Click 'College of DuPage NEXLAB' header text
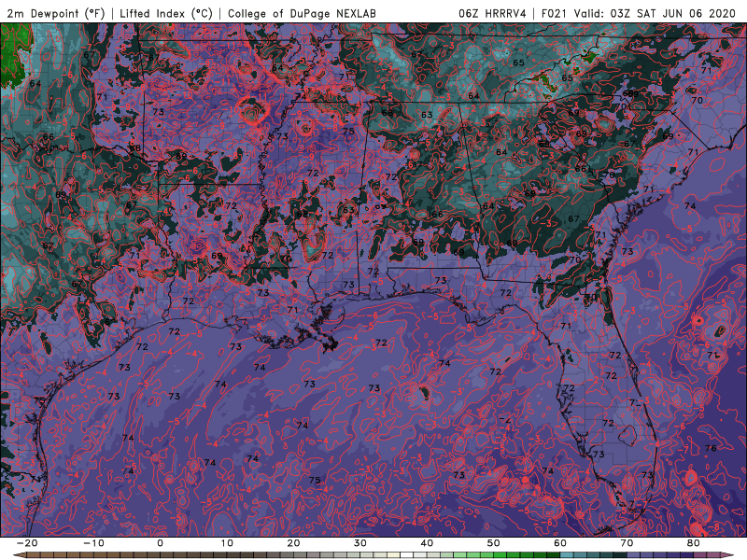Image resolution: width=747 pixels, height=560 pixels. (x=302, y=13)
